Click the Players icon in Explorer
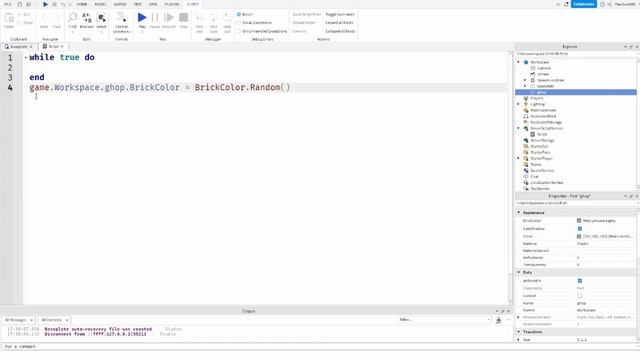This screenshot has height=360, width=640. click(x=526, y=98)
